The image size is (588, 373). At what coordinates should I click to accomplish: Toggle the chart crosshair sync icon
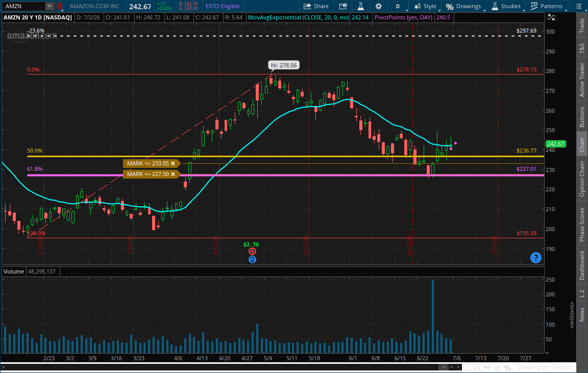click(x=551, y=17)
